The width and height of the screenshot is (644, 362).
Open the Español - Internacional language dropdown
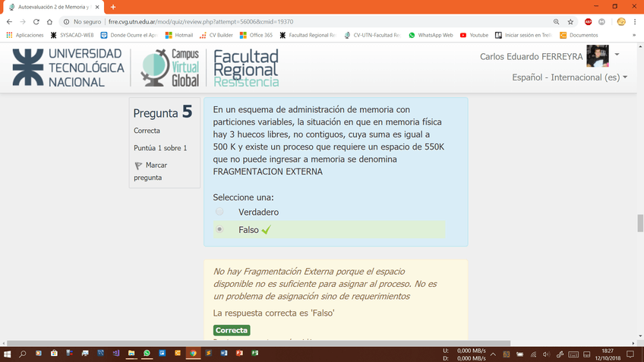(570, 77)
